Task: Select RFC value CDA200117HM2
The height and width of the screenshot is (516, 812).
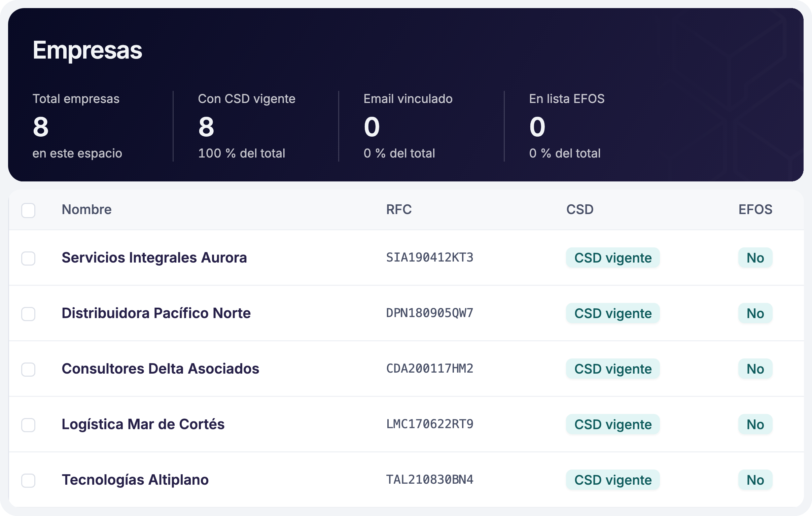Action: coord(430,369)
